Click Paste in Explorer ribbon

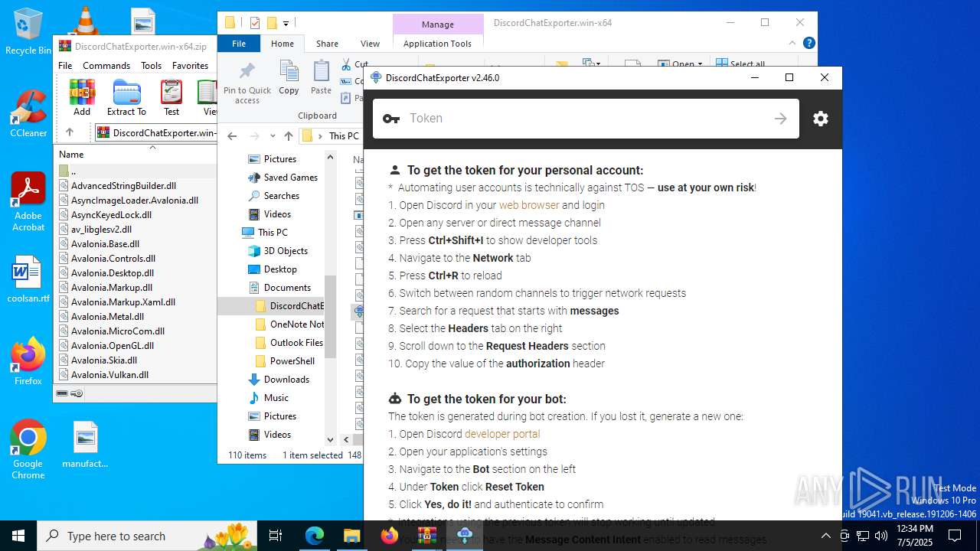click(x=321, y=78)
